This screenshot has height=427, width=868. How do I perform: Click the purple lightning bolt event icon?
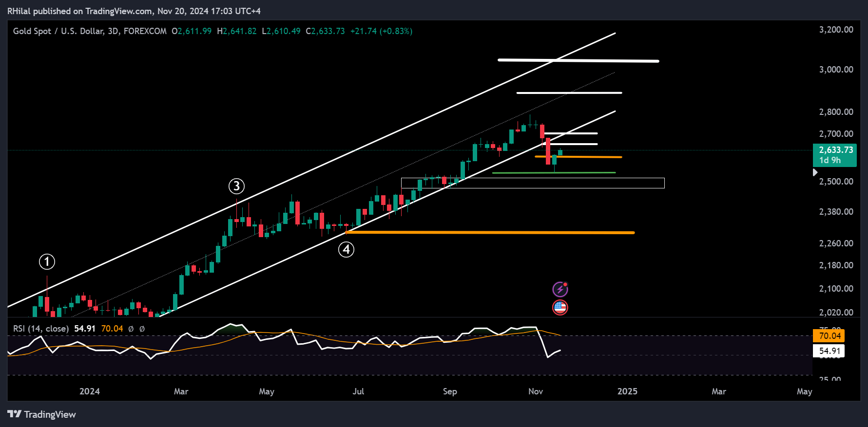(560, 289)
